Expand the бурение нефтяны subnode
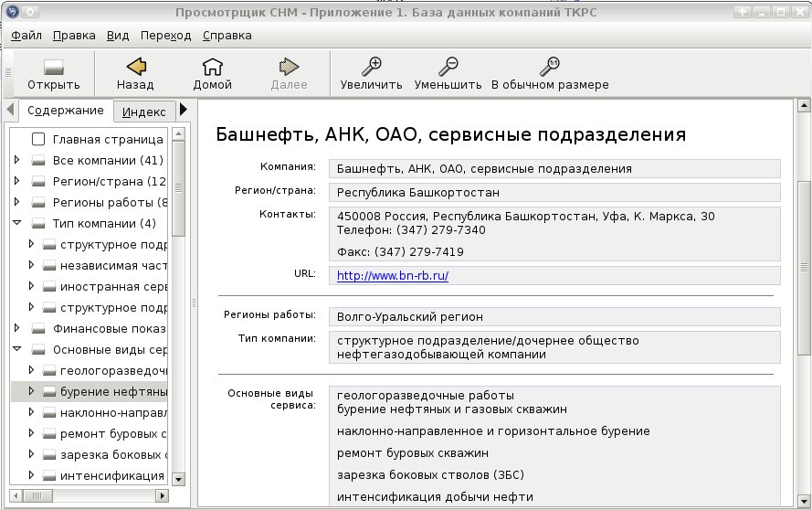This screenshot has width=812, height=510. (31, 391)
